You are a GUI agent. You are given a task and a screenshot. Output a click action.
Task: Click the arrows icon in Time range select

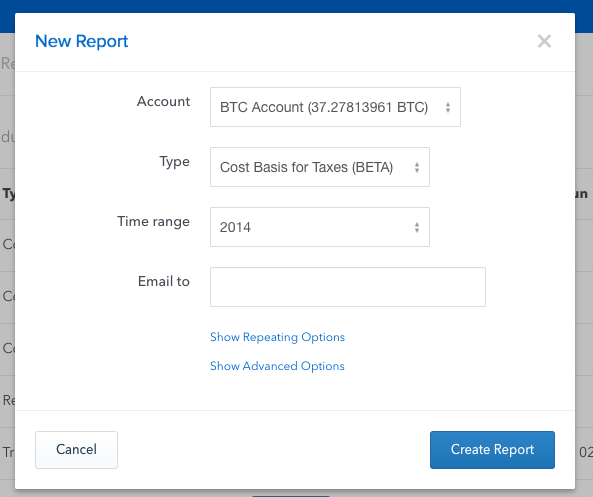point(417,227)
